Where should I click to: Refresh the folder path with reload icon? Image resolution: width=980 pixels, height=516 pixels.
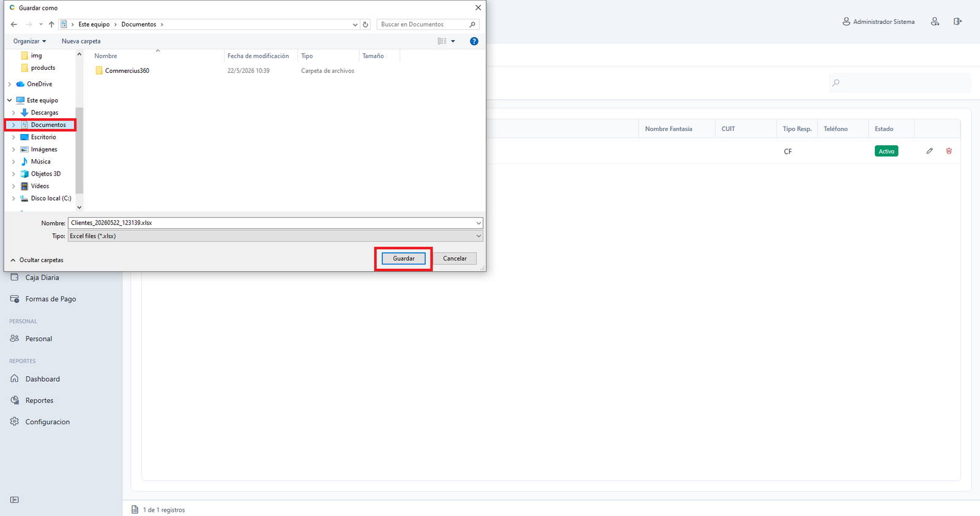click(366, 24)
